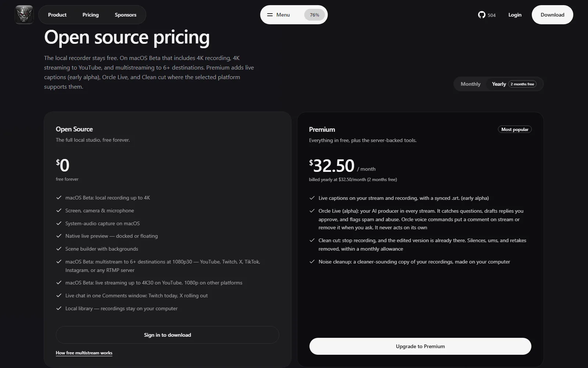The width and height of the screenshot is (588, 368).
Task: Click 'The full local studio, free forever.' text
Action: pos(93,140)
